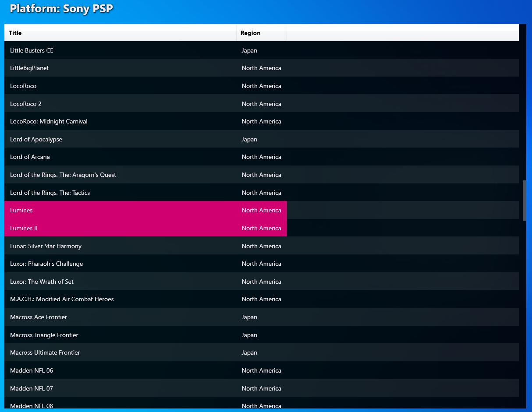Click North America region of Lunar: Silver Star Harmony
This screenshot has width=532, height=412.
261,246
